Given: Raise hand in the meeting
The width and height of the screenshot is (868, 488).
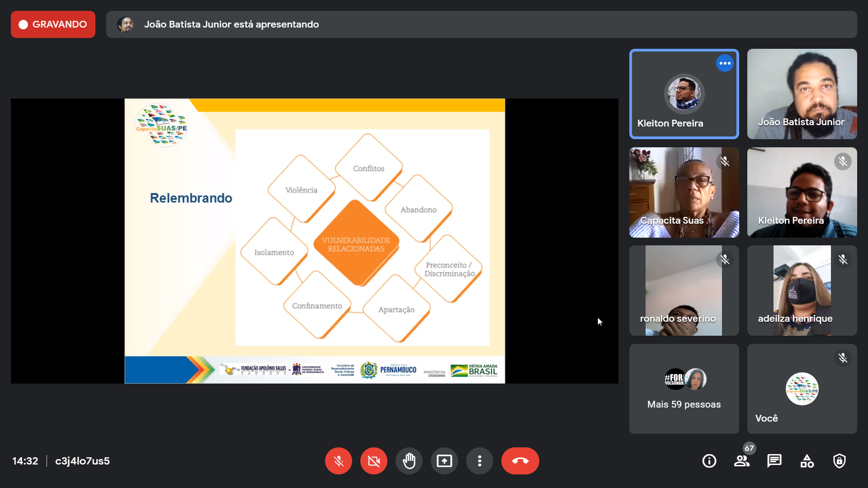Looking at the screenshot, I should 409,461.
